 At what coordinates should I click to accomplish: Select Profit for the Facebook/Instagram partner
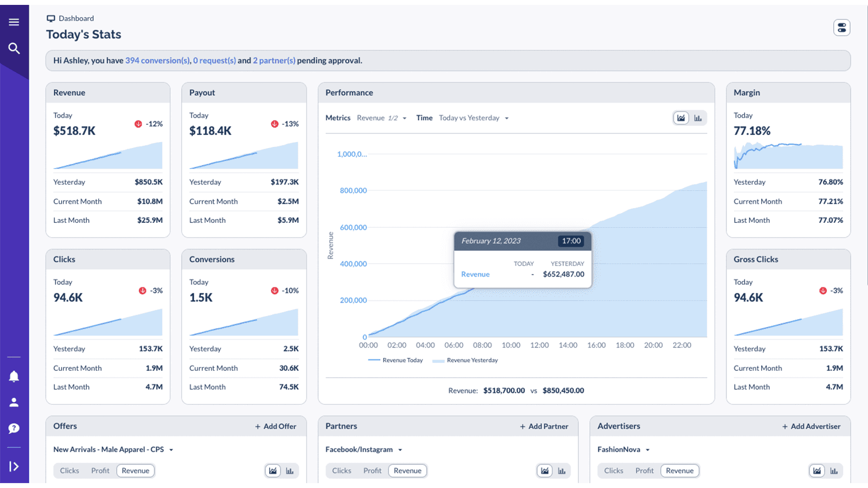click(372, 471)
